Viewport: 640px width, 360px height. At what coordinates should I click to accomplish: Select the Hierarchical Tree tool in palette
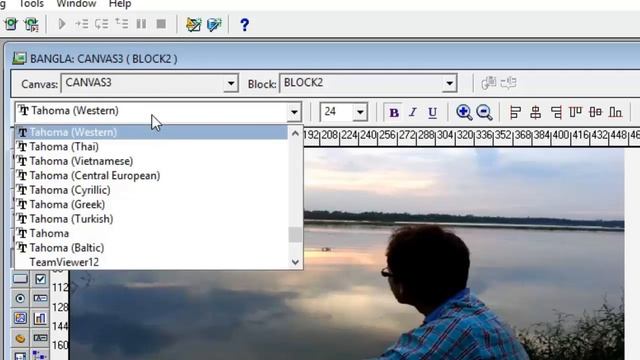(40, 356)
